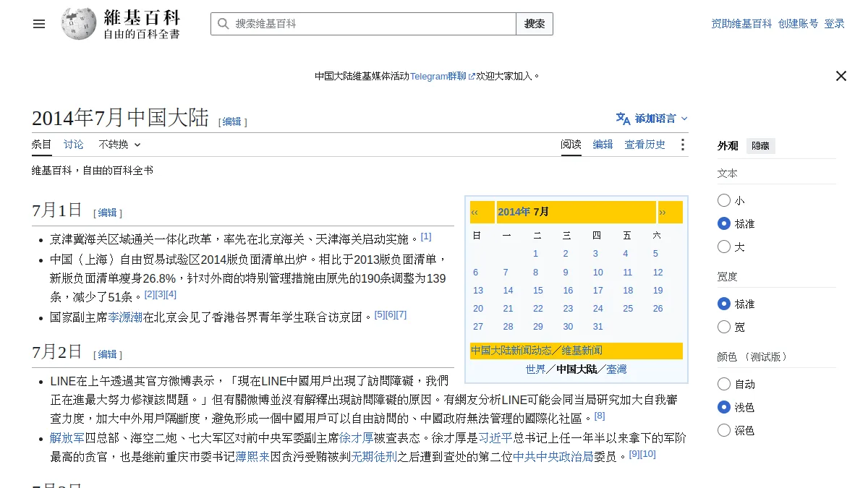Switch to the 条目 tab
This screenshot has width=868, height=488.
point(42,145)
